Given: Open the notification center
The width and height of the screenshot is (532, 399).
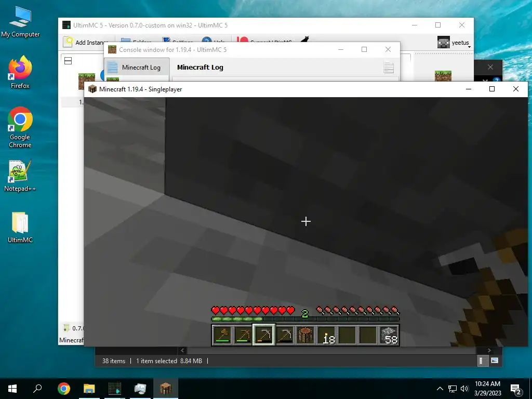Looking at the screenshot, I should click(516, 389).
